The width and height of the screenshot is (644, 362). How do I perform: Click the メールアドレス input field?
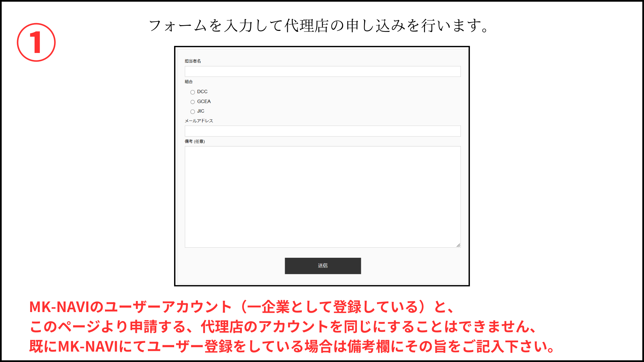click(x=323, y=131)
